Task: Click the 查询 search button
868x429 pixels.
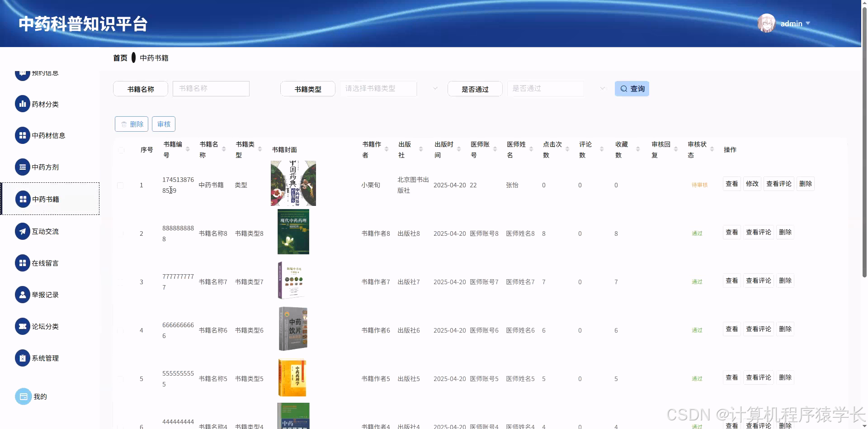Action: coord(632,88)
